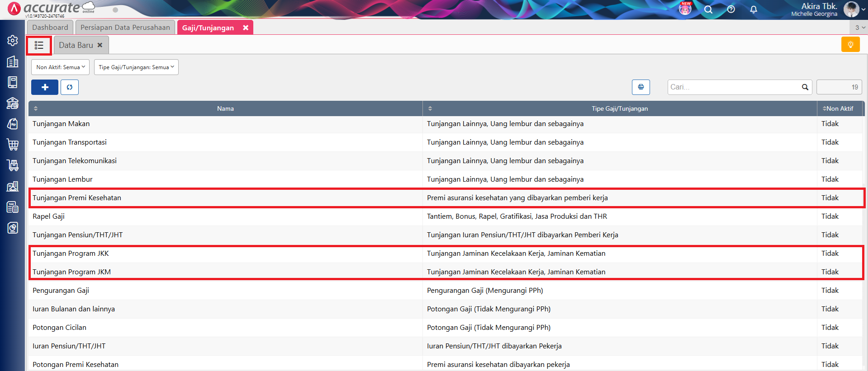Click the Cari search input field
This screenshot has height=371, width=868.
[x=734, y=87]
